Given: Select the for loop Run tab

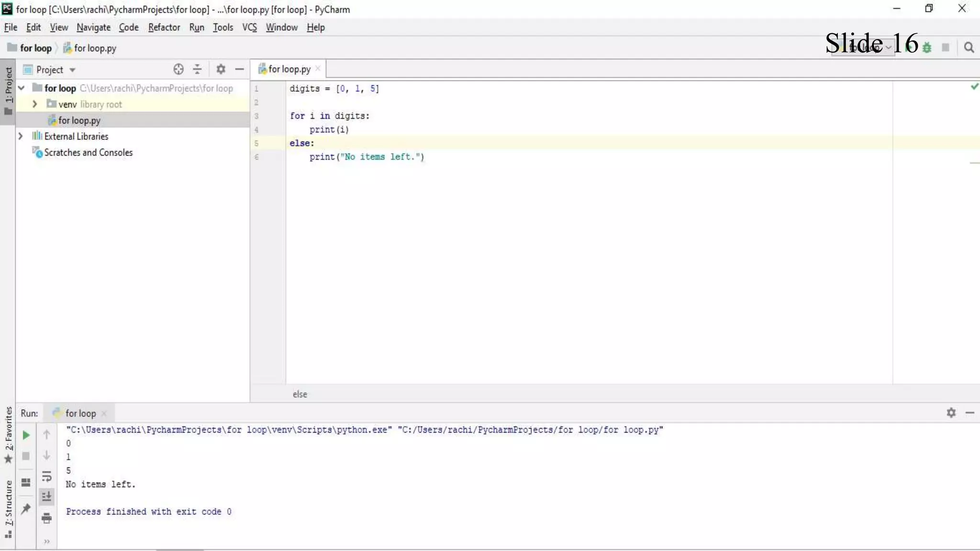Looking at the screenshot, I should click(x=80, y=413).
